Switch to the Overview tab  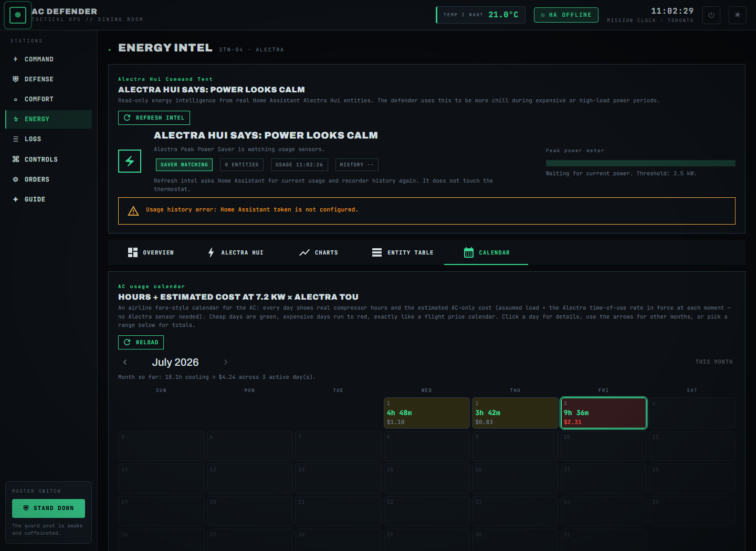[151, 252]
